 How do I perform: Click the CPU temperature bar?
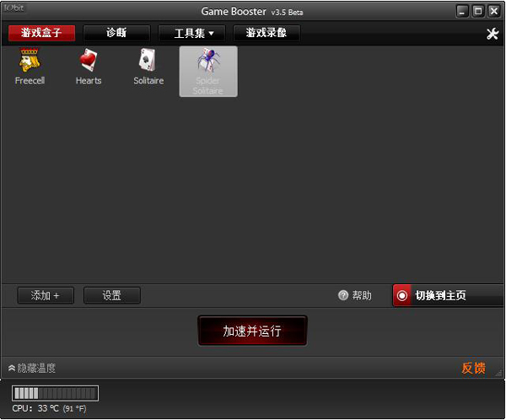55,393
